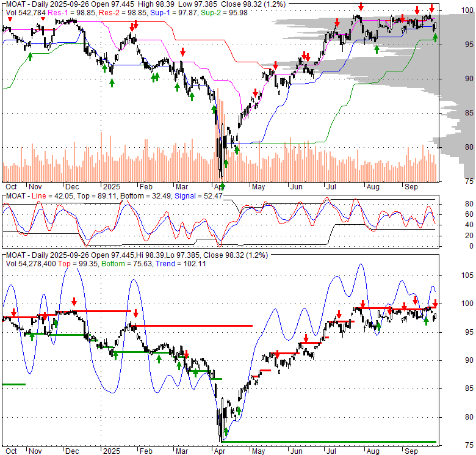The width and height of the screenshot is (476, 455).
Task: Click the tall volume spike in early April
Action: pos(218,135)
